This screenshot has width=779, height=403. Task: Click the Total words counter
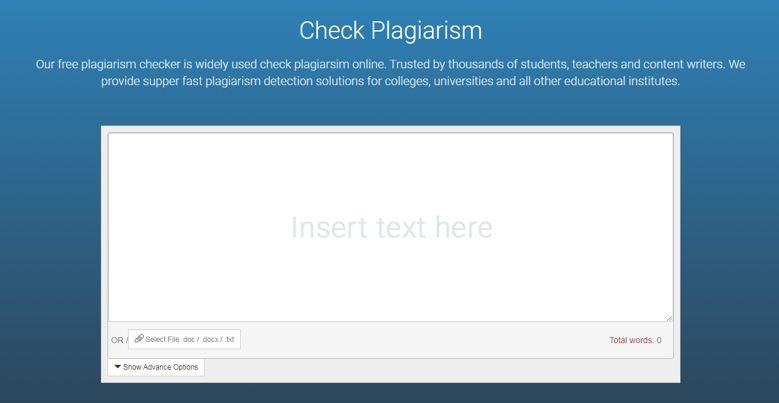tap(635, 340)
